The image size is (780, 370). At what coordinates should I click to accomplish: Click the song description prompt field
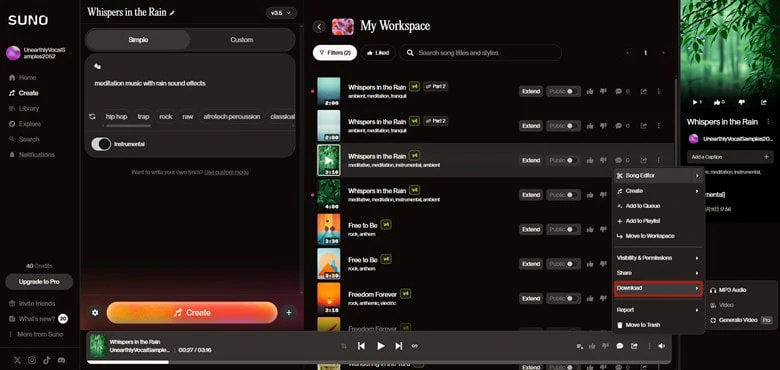coord(190,83)
